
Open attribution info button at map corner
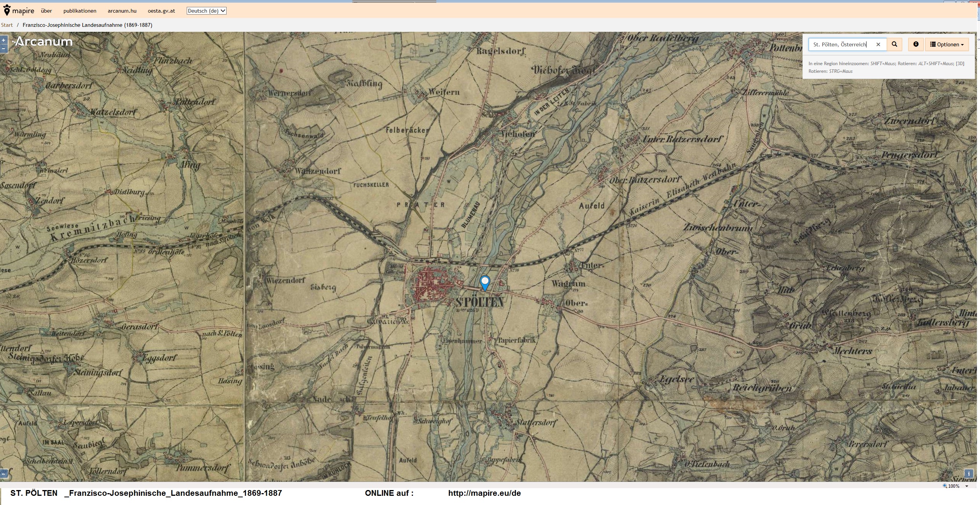point(969,474)
